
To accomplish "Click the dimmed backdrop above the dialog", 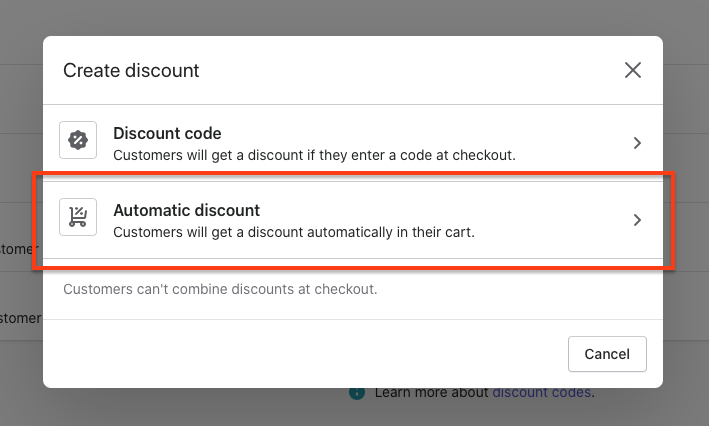I will pyautogui.click(x=353, y=17).
